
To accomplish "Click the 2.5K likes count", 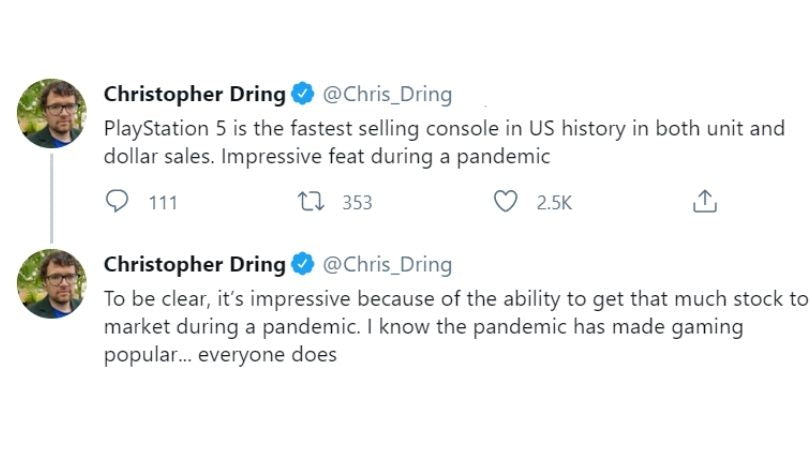I will (554, 203).
